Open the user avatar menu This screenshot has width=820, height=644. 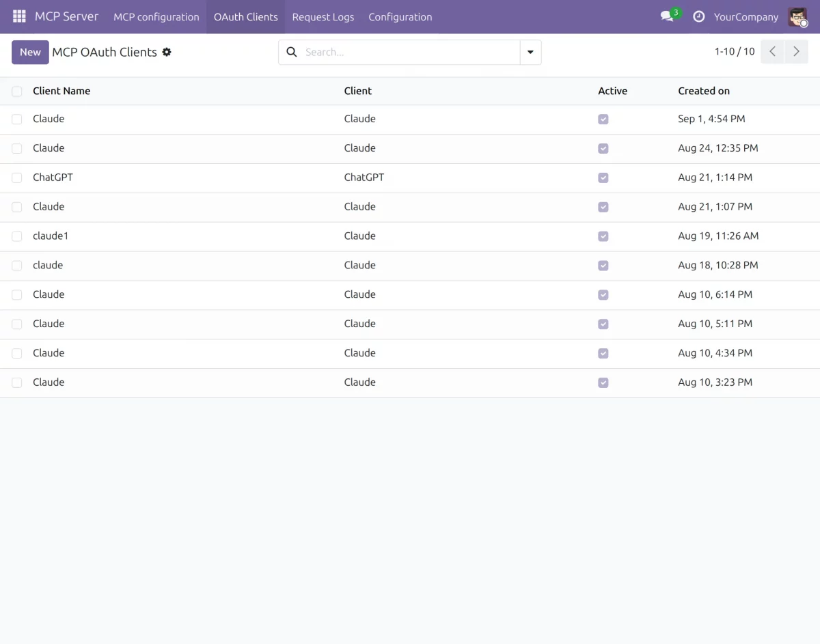coord(798,16)
